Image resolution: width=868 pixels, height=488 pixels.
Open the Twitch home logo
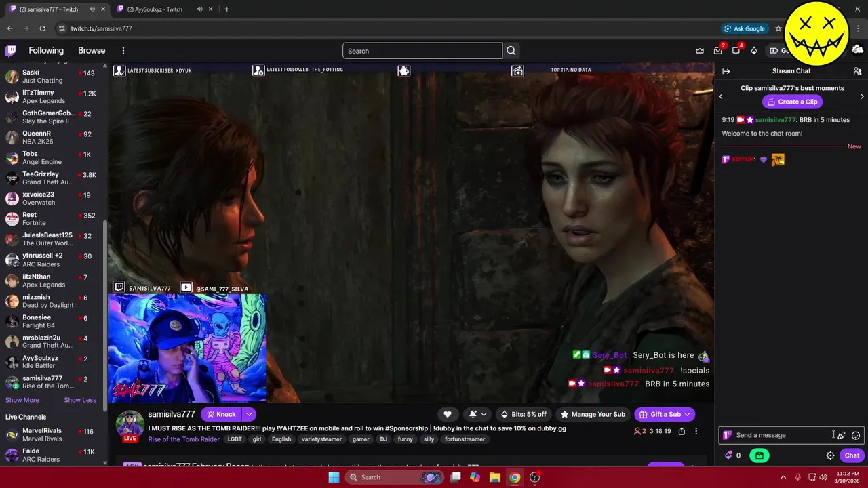[11, 51]
